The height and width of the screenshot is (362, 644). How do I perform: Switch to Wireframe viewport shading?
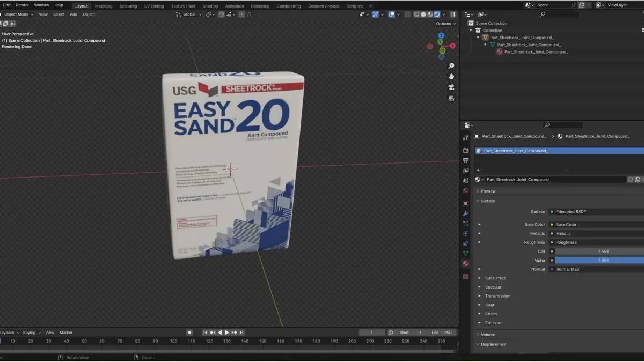(416, 14)
